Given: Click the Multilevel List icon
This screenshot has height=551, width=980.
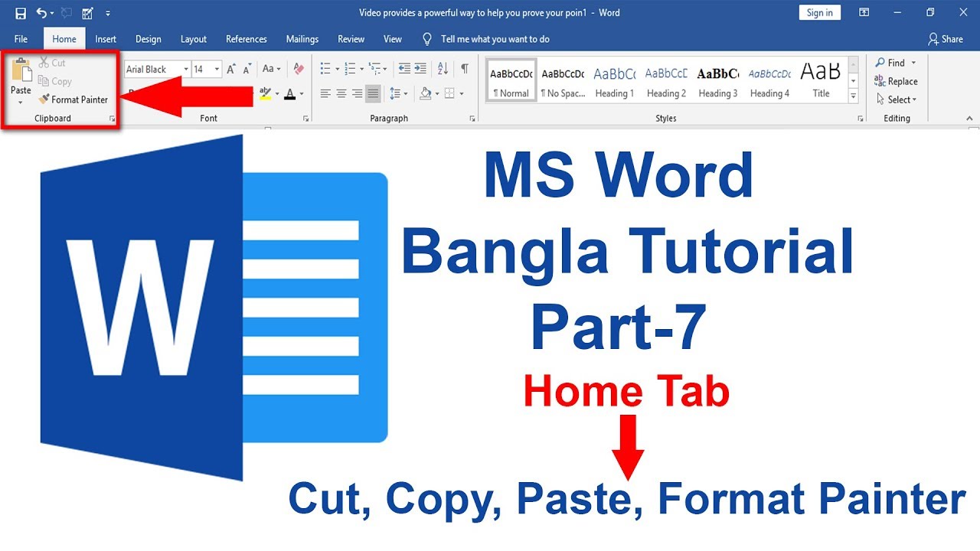Looking at the screenshot, I should coord(375,69).
